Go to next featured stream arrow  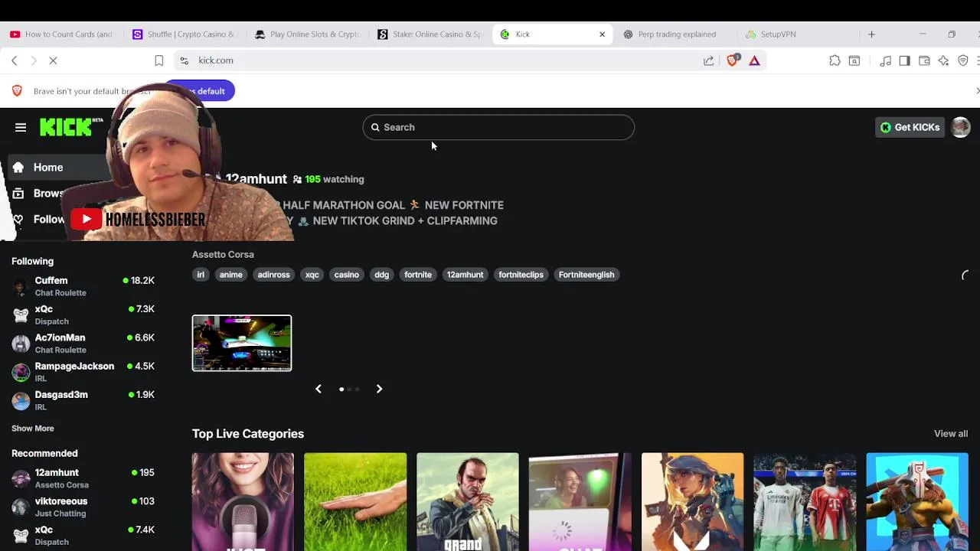click(x=379, y=390)
